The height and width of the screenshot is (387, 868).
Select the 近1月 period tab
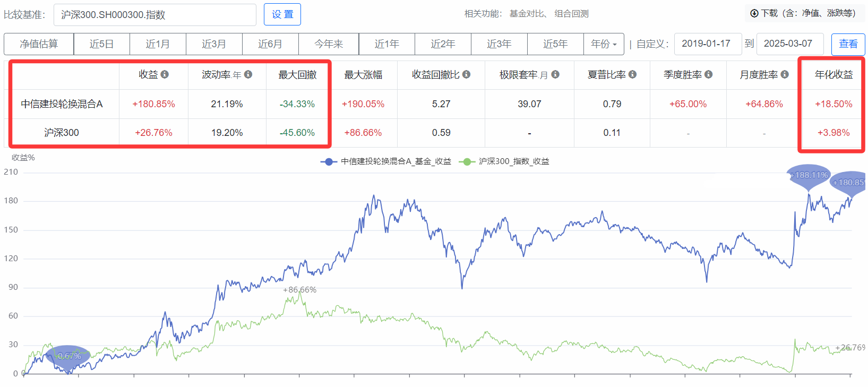tap(158, 44)
